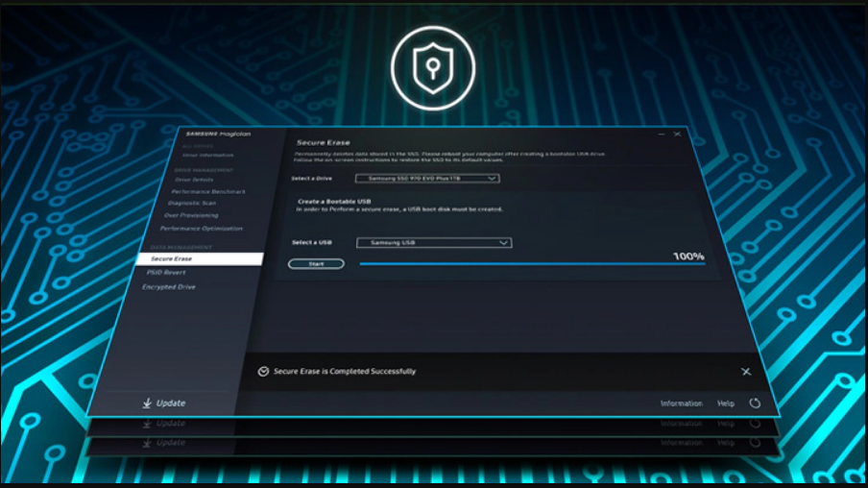Click the 100% progress value
The height and width of the screenshot is (488, 868).
click(688, 256)
